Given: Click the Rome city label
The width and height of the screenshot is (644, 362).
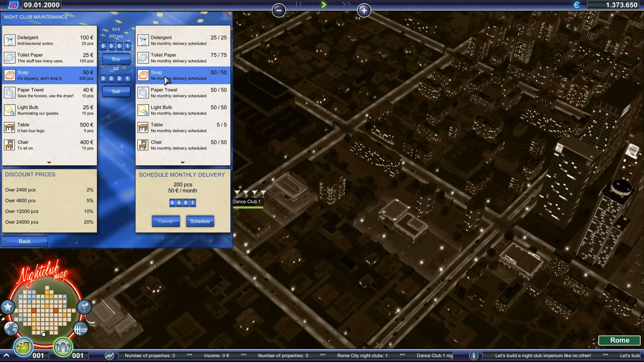Looking at the screenshot, I should 620,340.
